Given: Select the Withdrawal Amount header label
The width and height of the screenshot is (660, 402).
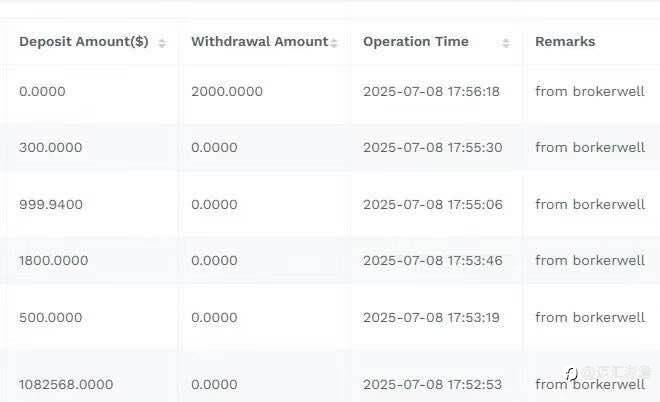Looking at the screenshot, I should click(x=259, y=42).
